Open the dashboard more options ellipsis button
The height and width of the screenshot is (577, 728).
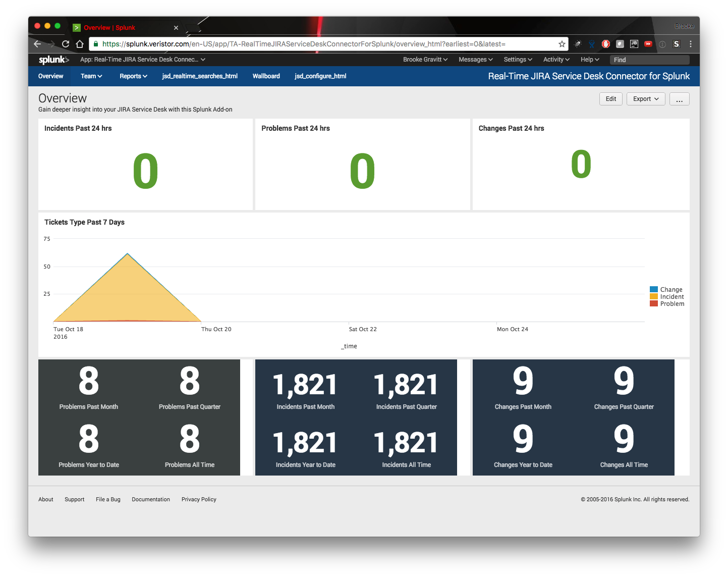(679, 99)
